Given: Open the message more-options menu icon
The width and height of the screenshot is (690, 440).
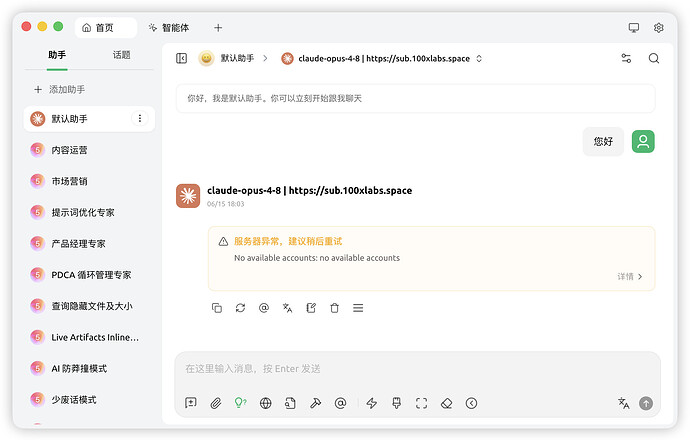Looking at the screenshot, I should pos(358,308).
